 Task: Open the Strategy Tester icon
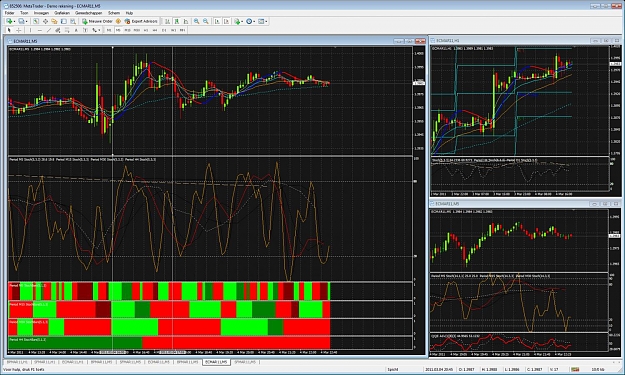73,21
